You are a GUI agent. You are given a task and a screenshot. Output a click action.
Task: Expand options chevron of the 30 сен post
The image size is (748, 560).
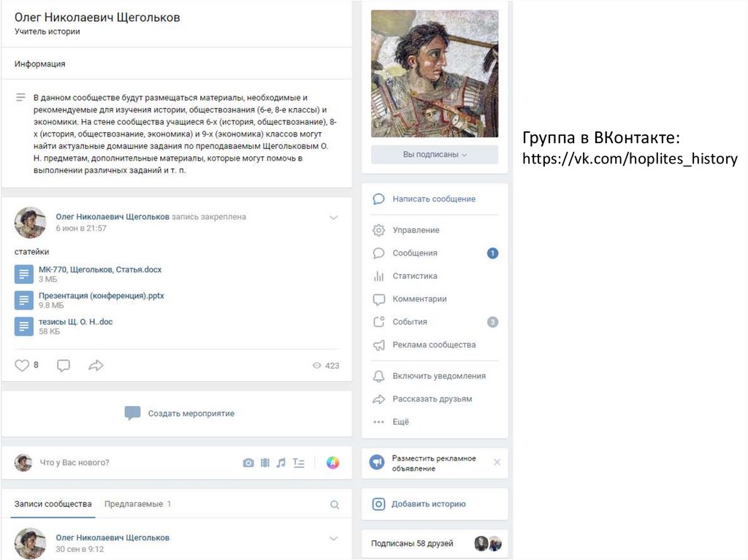pyautogui.click(x=333, y=539)
